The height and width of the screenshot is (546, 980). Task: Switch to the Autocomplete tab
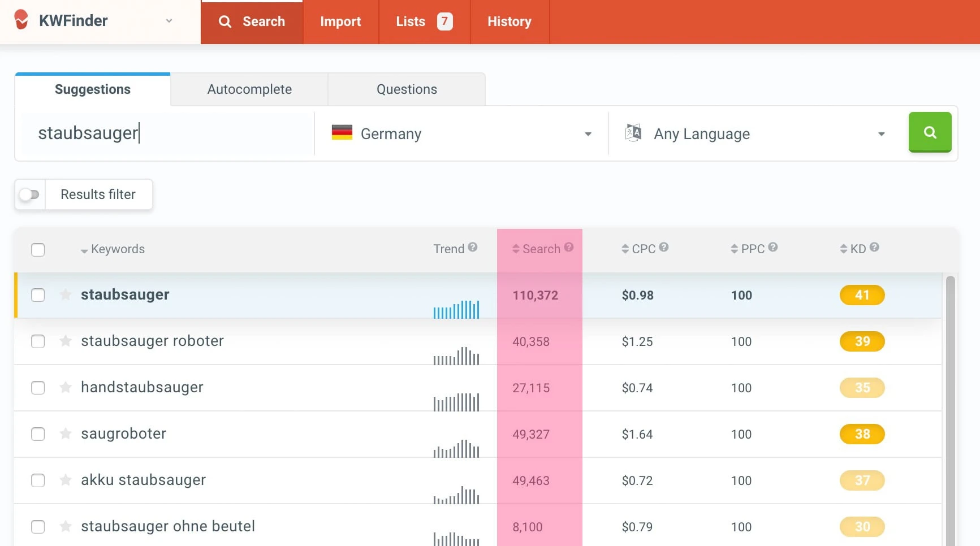pos(249,89)
